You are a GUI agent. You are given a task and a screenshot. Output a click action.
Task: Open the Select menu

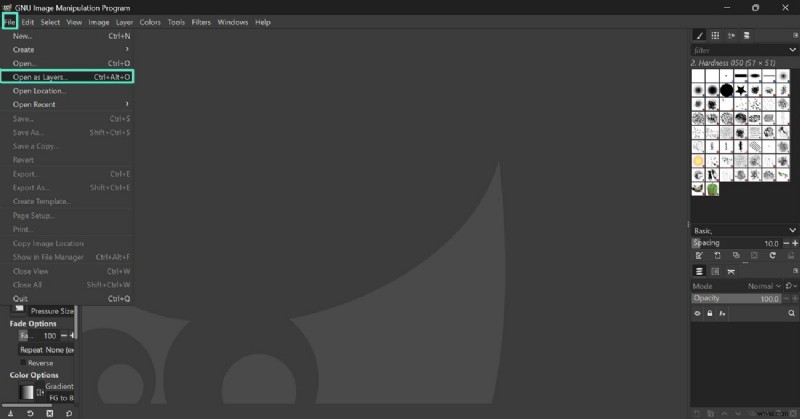click(50, 22)
